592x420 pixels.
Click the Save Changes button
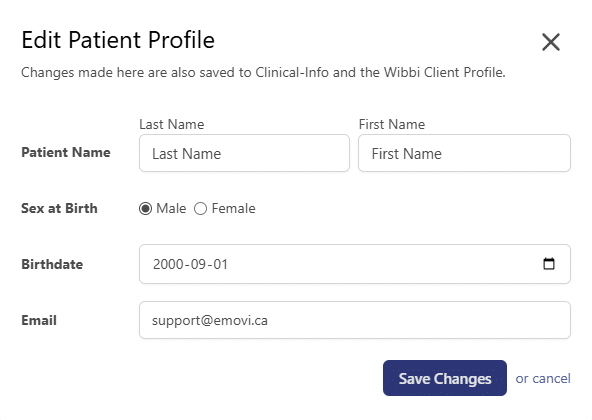(x=445, y=378)
